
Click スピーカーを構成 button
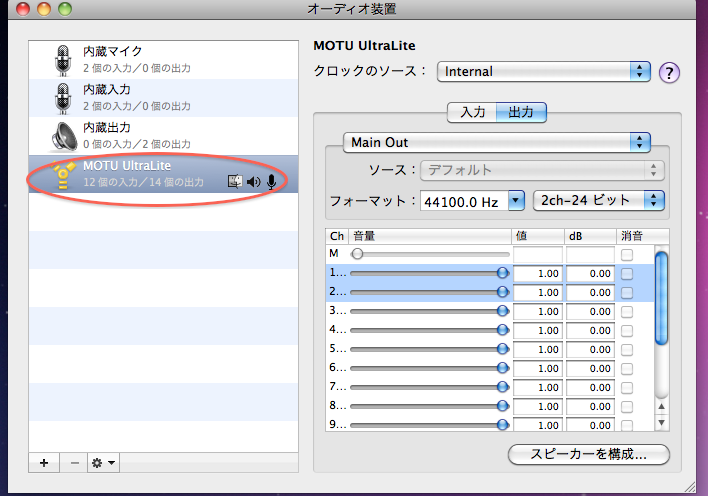[x=589, y=454]
